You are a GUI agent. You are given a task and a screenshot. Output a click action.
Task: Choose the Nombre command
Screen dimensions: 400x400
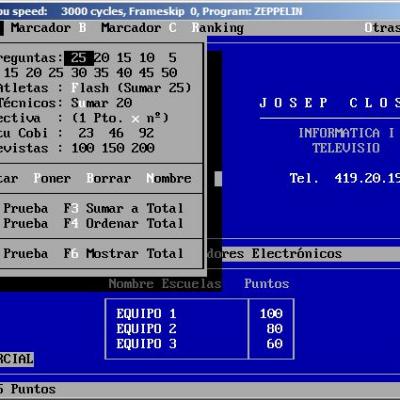tap(169, 178)
